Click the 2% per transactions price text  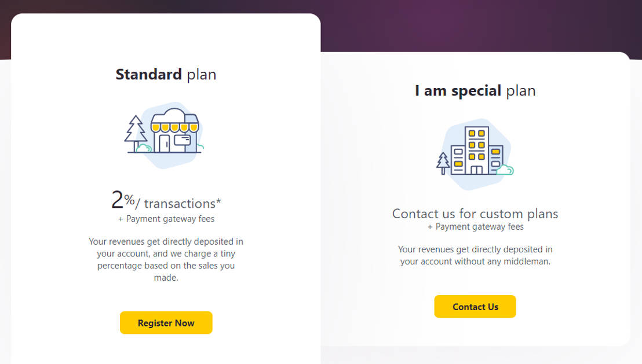pyautogui.click(x=166, y=202)
